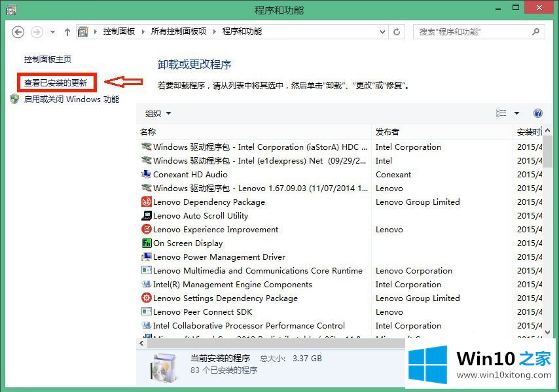Click the Forward navigation arrow

pos(37,32)
